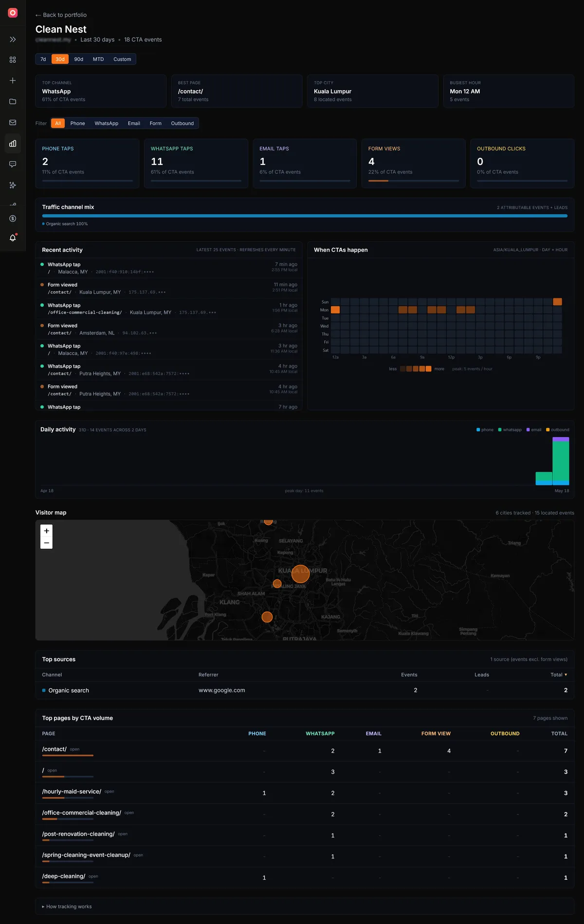Click the Petaling Jaya map marker
The width and height of the screenshot is (584, 924).
[x=277, y=584]
